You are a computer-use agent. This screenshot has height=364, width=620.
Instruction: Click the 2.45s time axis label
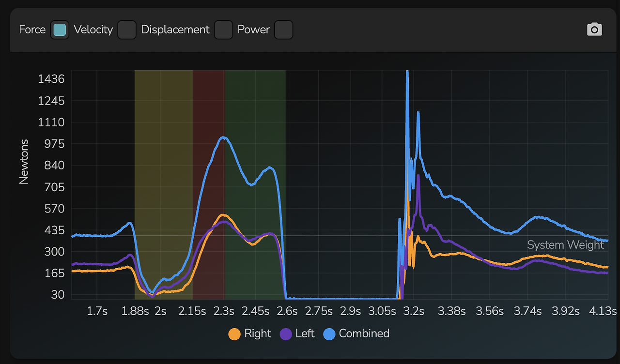(x=256, y=311)
